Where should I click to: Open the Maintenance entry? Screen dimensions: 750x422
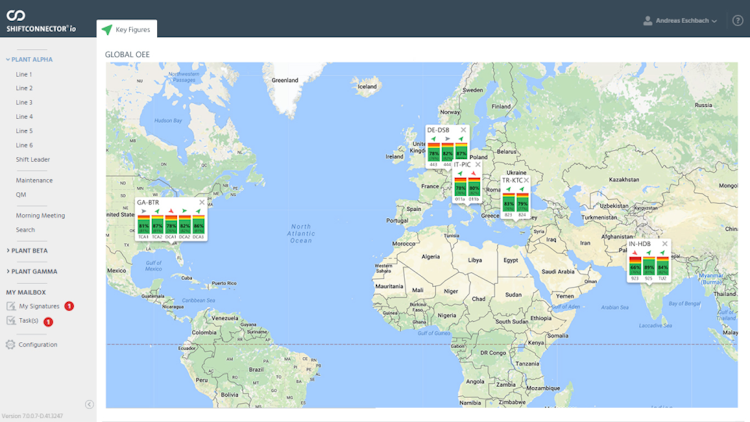[x=34, y=180]
